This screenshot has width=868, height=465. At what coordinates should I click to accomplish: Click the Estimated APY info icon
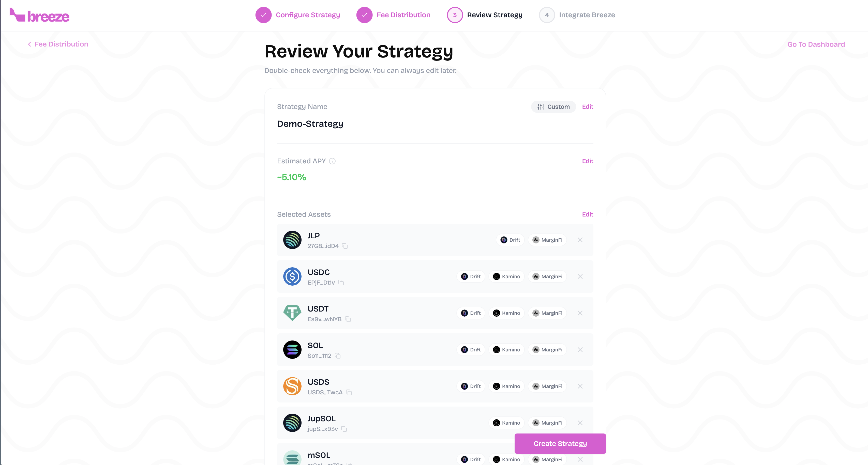tap(333, 161)
